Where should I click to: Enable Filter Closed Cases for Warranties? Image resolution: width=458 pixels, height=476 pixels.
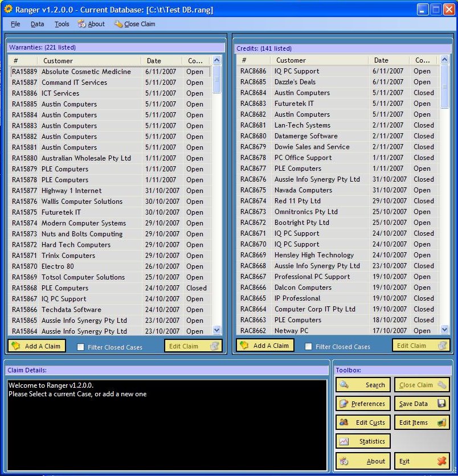tap(81, 347)
